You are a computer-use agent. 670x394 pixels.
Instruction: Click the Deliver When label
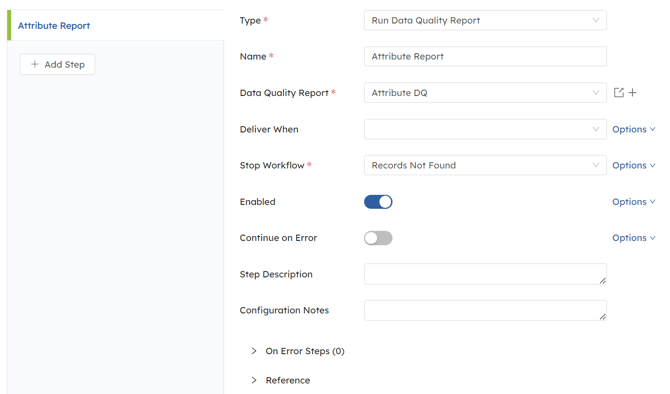(x=269, y=129)
